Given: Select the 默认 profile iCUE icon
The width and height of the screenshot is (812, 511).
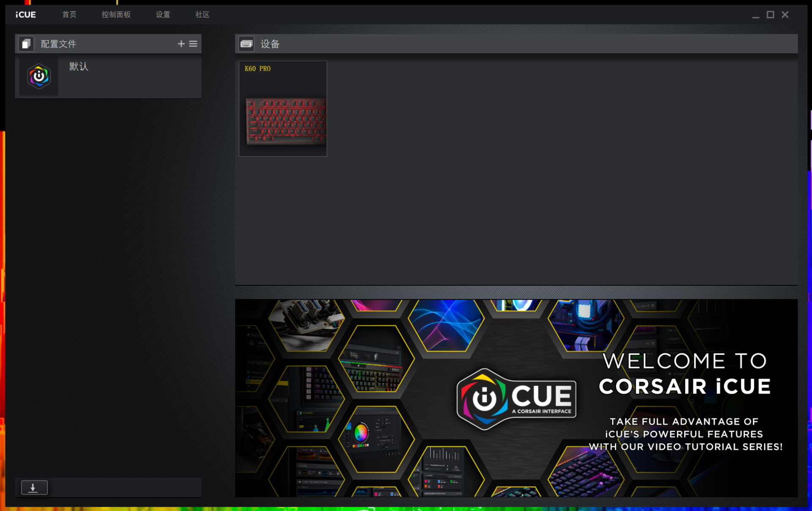Looking at the screenshot, I should pyautogui.click(x=39, y=77).
